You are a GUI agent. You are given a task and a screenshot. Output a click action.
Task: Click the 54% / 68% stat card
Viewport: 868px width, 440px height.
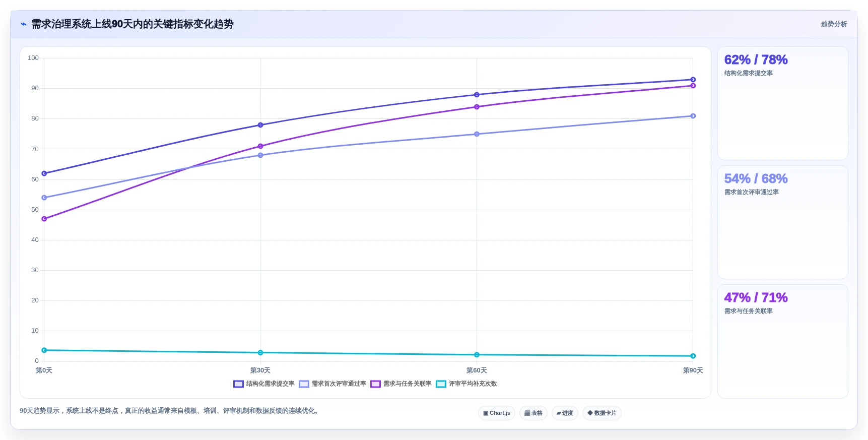(782, 222)
